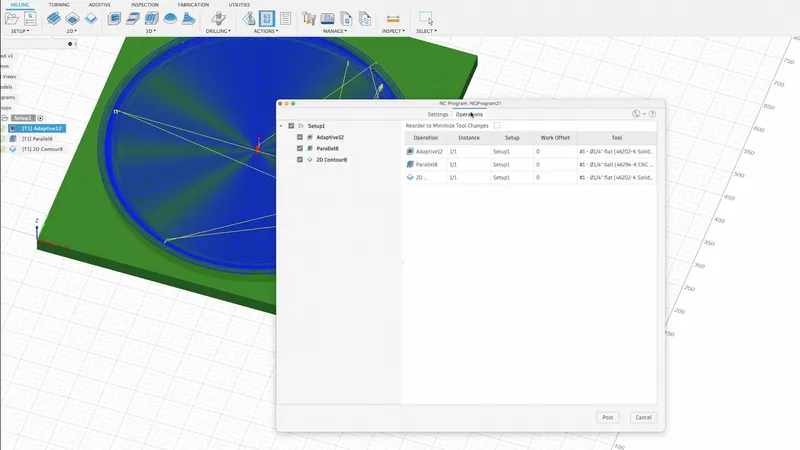
Task: Open the Tool Library icon in Manage
Action: pyautogui.click(x=310, y=18)
